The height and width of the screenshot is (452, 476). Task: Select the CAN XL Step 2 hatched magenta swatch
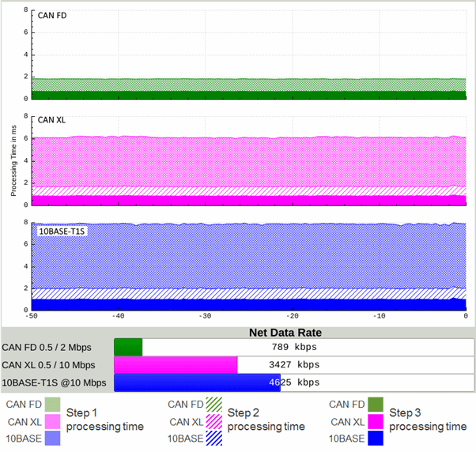[x=214, y=422]
